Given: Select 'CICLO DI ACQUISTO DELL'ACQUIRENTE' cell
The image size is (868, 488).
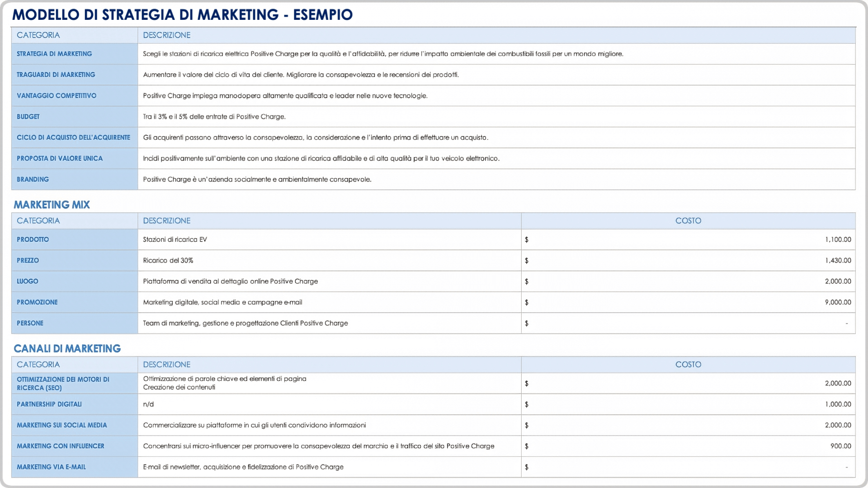Looking at the screenshot, I should point(75,137).
